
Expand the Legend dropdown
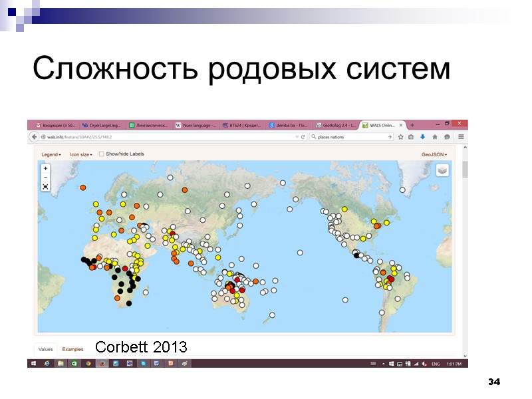[51, 154]
